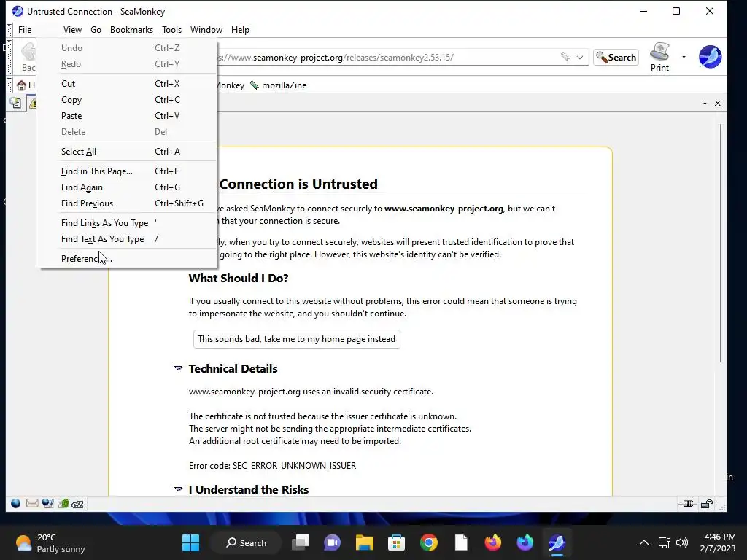Click the Back navigation button
The height and width of the screenshot is (560, 747).
[28, 57]
